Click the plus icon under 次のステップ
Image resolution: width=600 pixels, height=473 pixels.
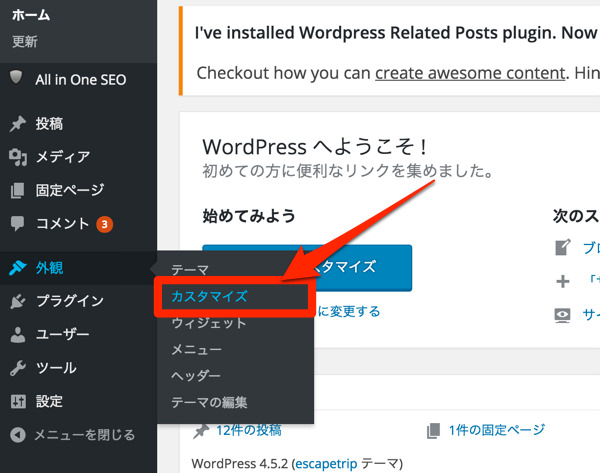(562, 281)
